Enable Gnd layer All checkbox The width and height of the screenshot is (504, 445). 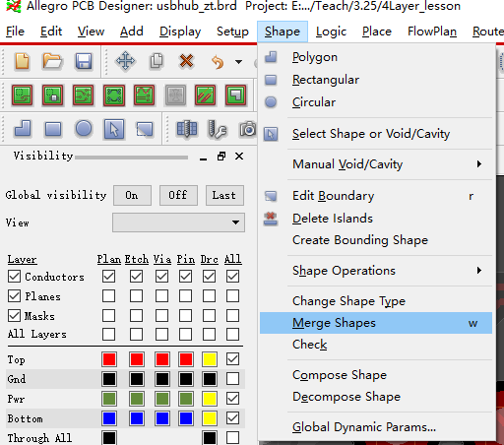232,379
